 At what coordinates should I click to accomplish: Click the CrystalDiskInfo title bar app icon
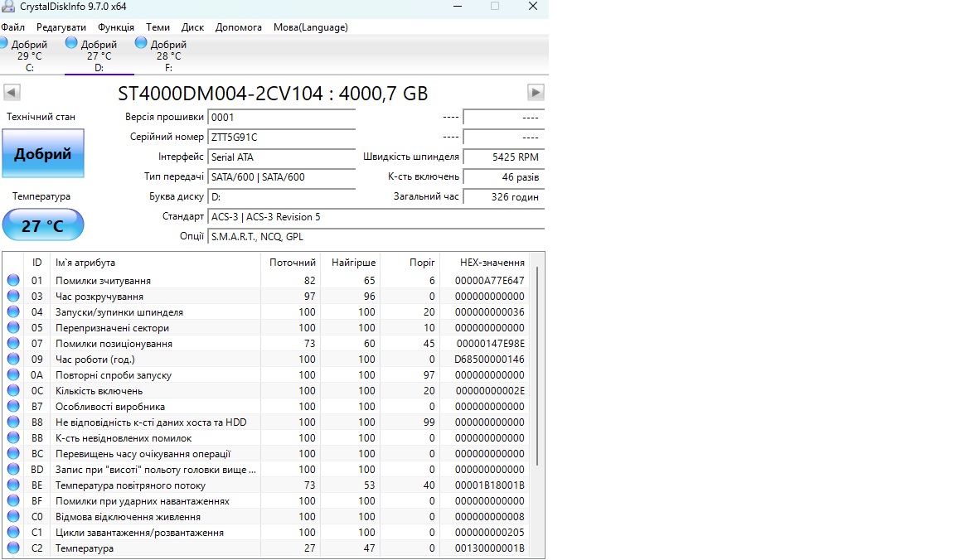[x=7, y=7]
